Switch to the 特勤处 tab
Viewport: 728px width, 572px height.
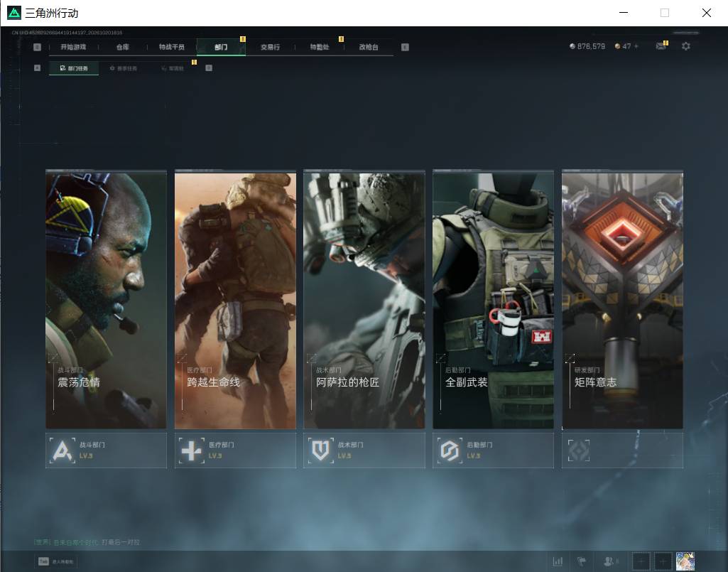pyautogui.click(x=320, y=47)
